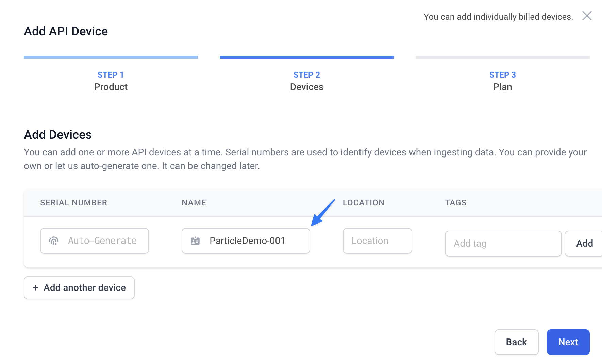
Task: Click the Step 3 progress bar
Action: tap(503, 57)
